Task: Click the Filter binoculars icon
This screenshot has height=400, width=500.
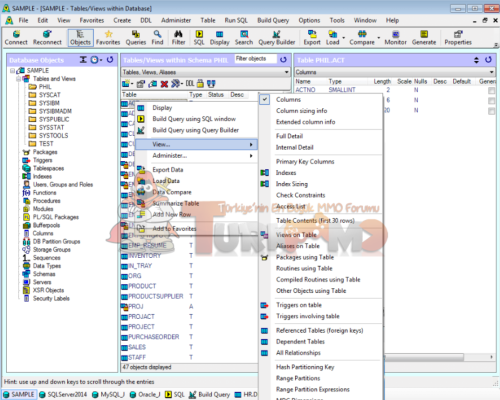Action: click(x=178, y=37)
